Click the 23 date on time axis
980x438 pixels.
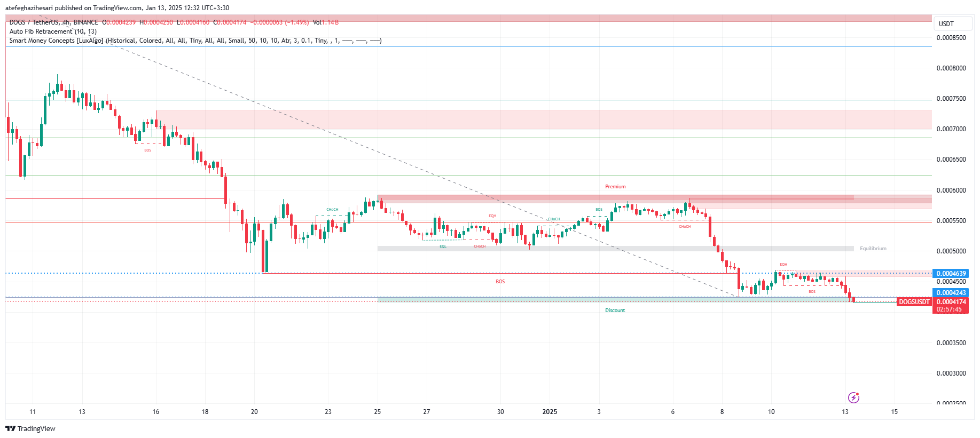[x=328, y=412]
